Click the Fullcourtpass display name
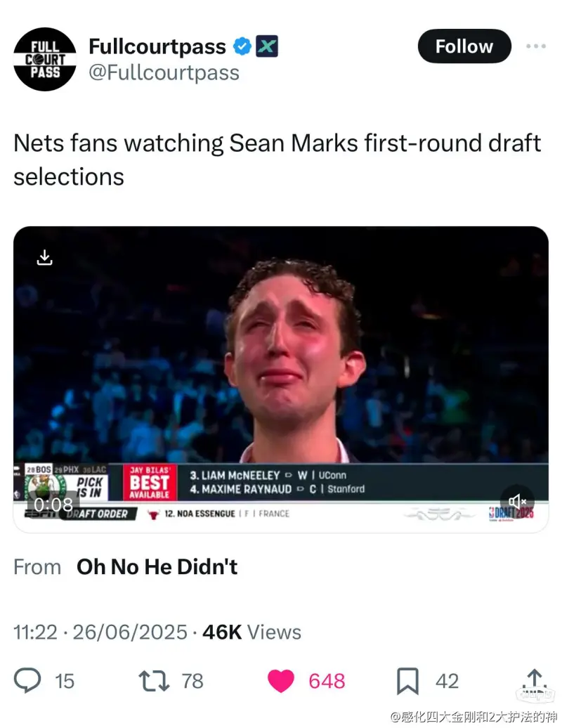 [157, 46]
